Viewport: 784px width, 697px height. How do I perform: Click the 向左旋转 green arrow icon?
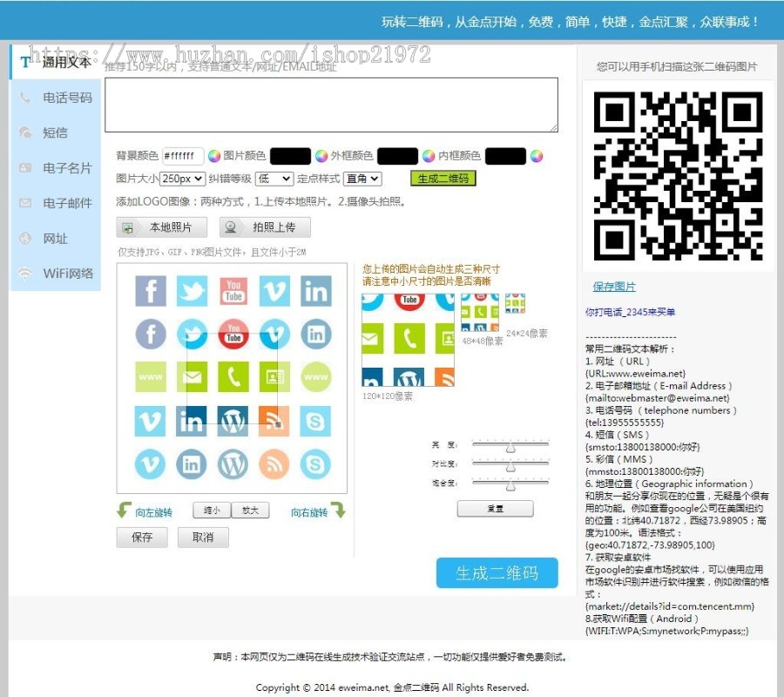coord(124,510)
